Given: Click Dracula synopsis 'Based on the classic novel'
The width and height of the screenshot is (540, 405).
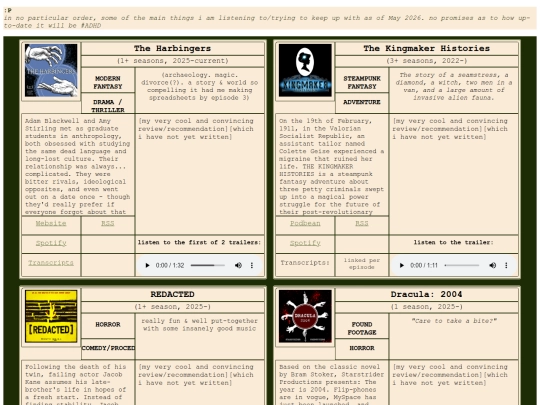Looking at the screenshot, I should 330,367.
